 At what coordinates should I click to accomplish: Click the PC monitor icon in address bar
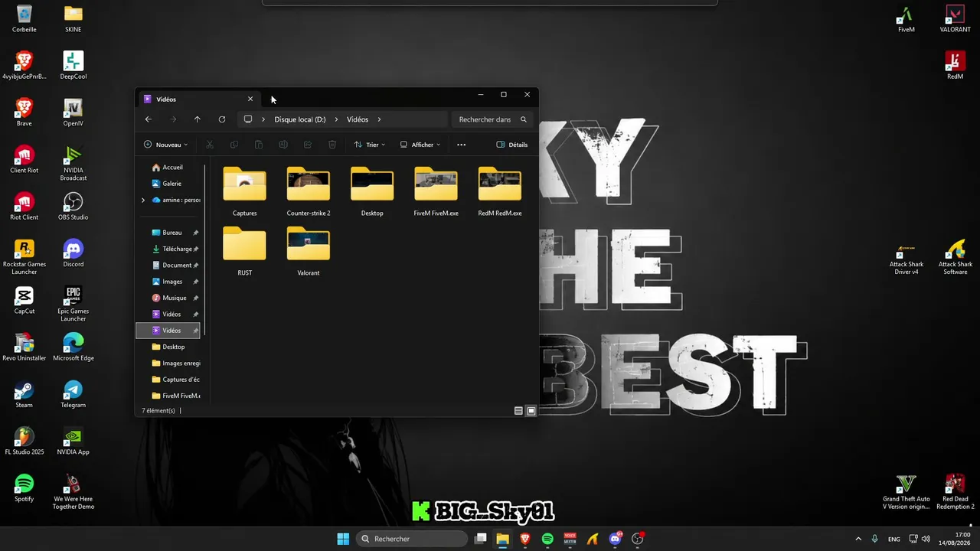coord(248,119)
